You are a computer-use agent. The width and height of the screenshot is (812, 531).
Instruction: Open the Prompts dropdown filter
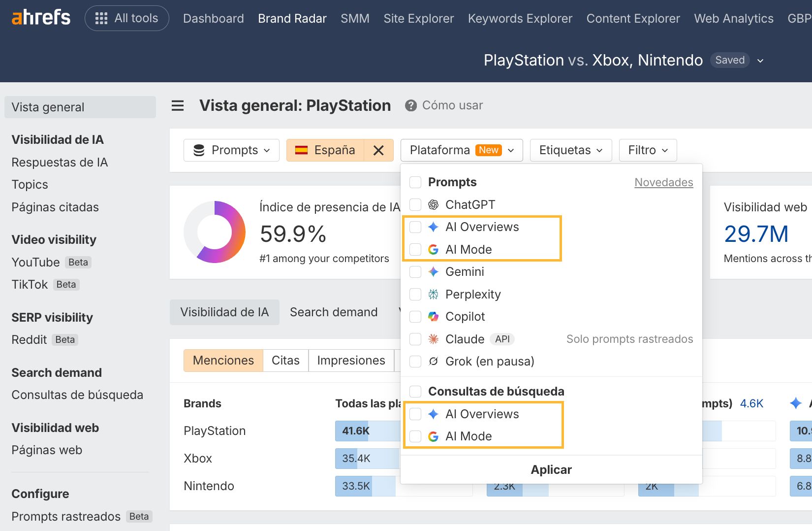pos(231,150)
